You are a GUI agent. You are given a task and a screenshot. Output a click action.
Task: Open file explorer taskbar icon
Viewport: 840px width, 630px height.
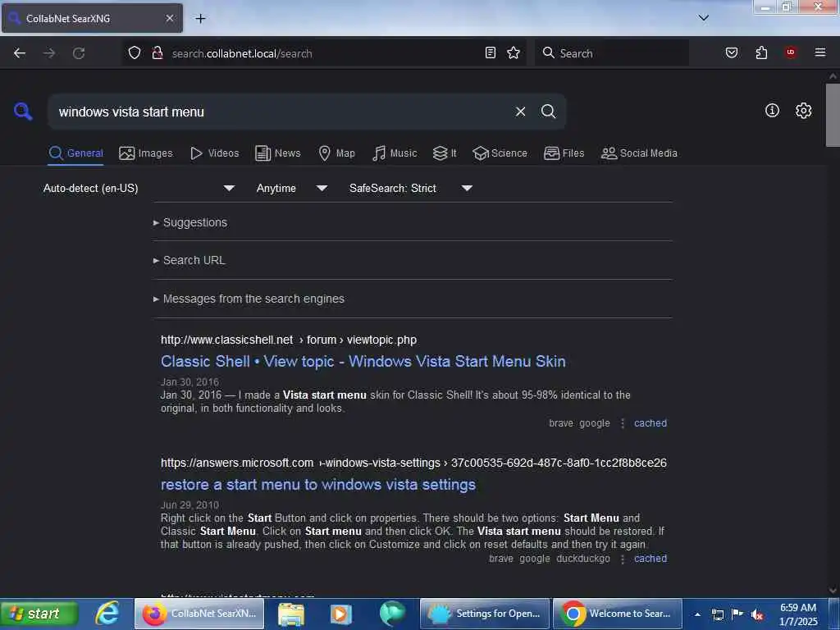pyautogui.click(x=291, y=614)
